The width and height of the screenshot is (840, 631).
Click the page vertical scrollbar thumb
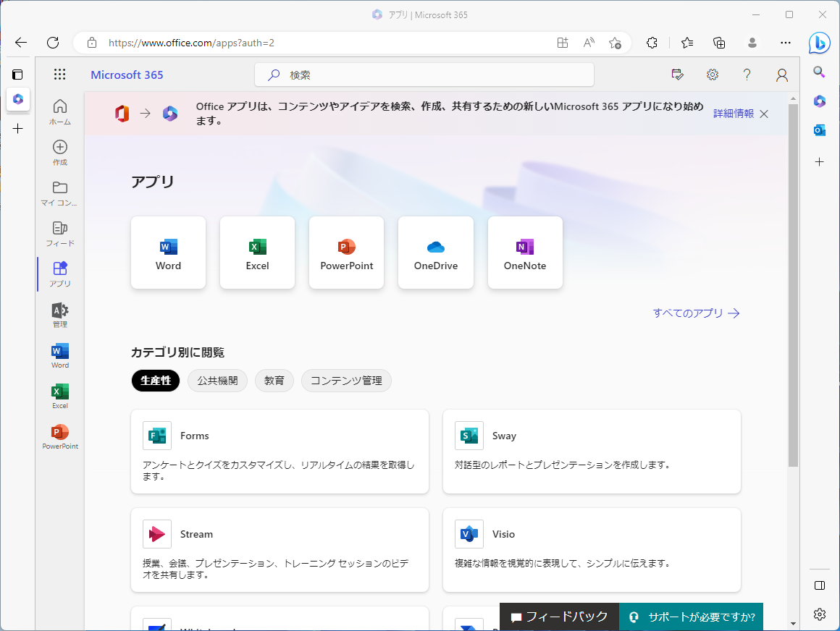[x=794, y=284]
